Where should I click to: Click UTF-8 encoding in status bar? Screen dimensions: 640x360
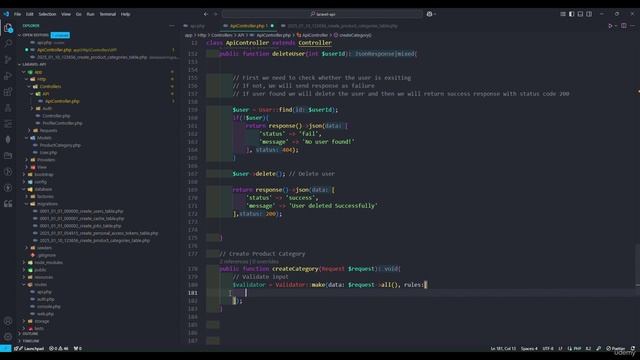548,349
